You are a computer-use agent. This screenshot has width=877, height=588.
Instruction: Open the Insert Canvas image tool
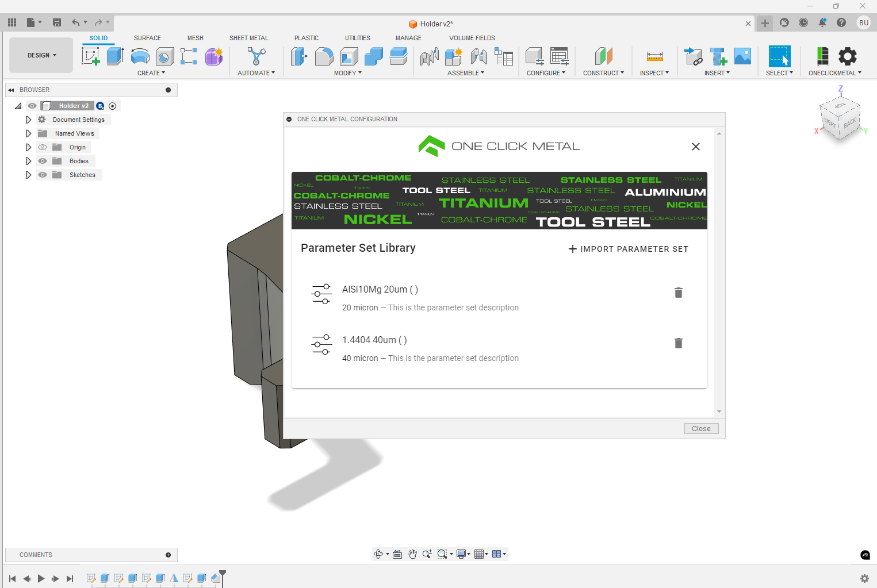pos(743,56)
